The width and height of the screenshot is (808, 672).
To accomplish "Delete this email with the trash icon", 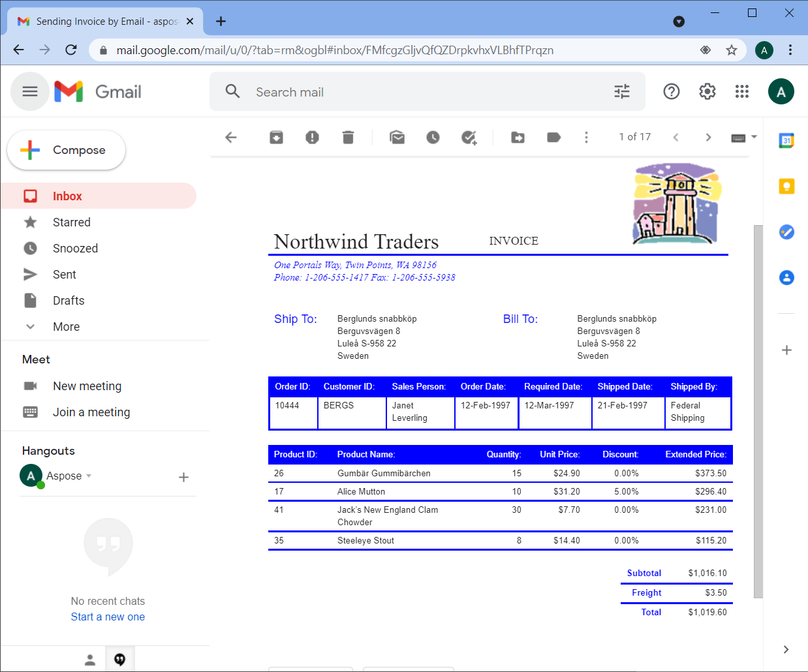I will (349, 137).
